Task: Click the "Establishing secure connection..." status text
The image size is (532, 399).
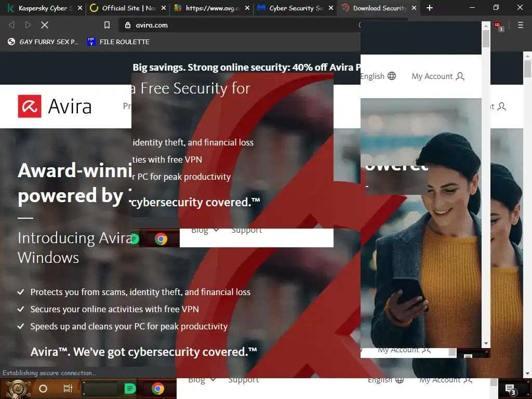Action: coord(49,373)
